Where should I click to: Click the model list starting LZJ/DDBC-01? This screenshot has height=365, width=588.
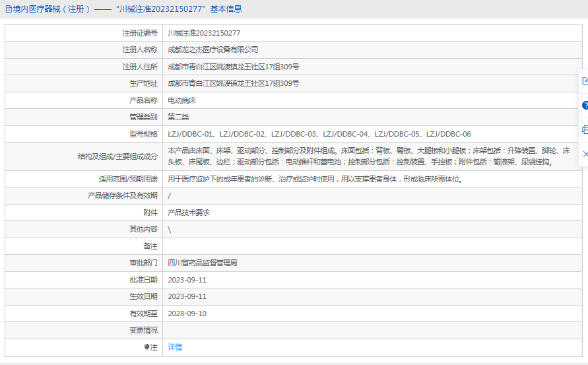[319, 134]
